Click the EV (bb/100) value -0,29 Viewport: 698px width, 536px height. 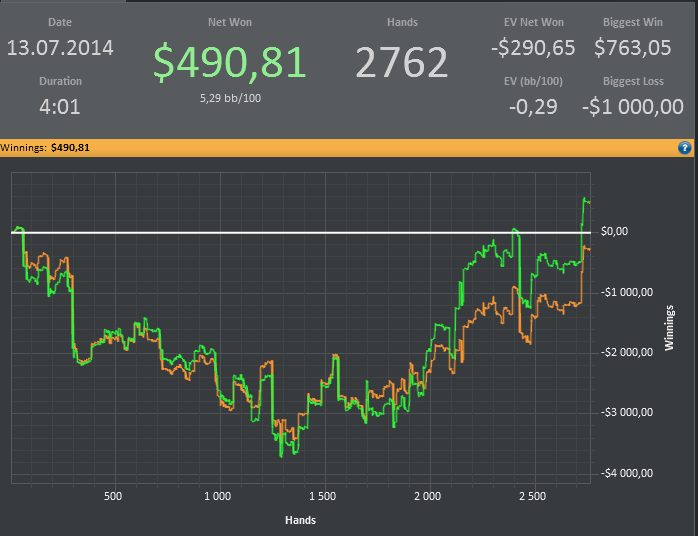tap(533, 107)
